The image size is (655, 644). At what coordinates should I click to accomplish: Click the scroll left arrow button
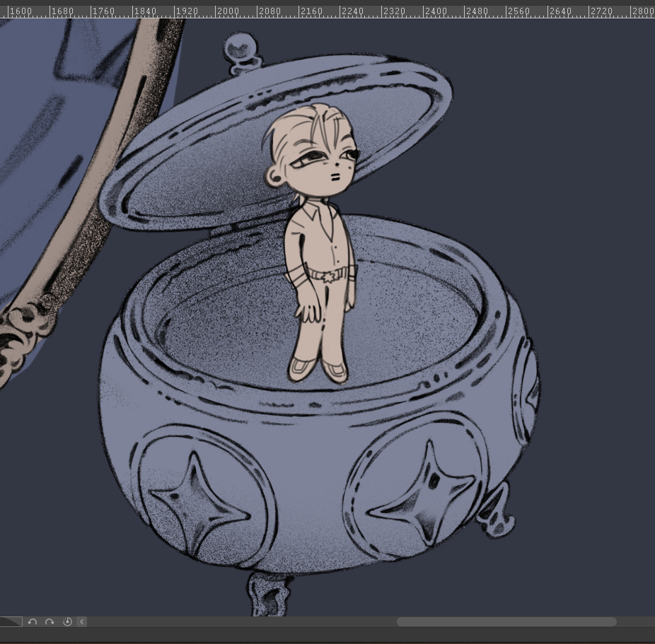[82, 622]
